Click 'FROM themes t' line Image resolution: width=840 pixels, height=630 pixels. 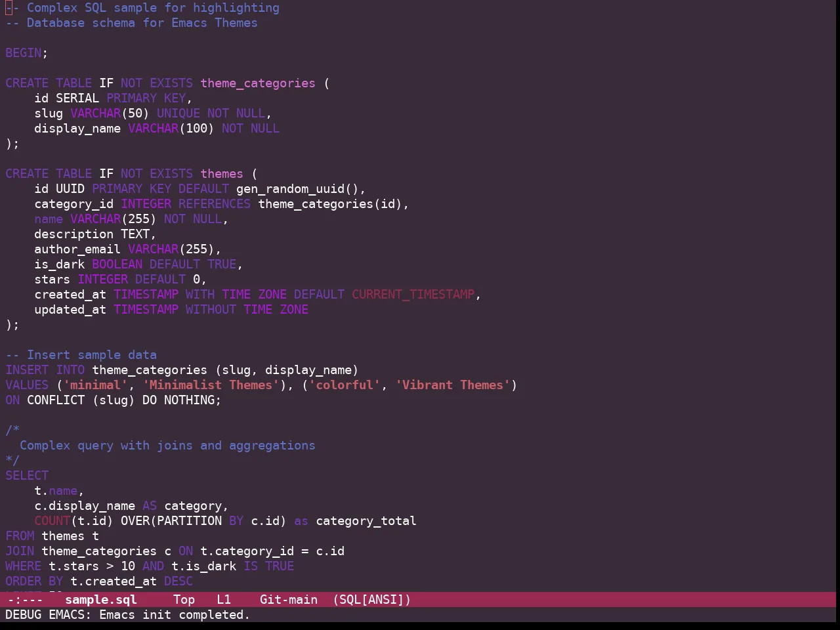pyautogui.click(x=52, y=535)
